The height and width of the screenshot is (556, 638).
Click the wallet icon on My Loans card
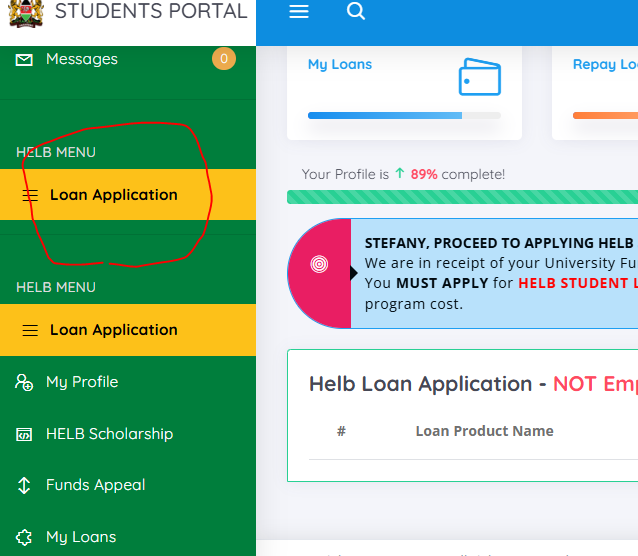(x=479, y=77)
